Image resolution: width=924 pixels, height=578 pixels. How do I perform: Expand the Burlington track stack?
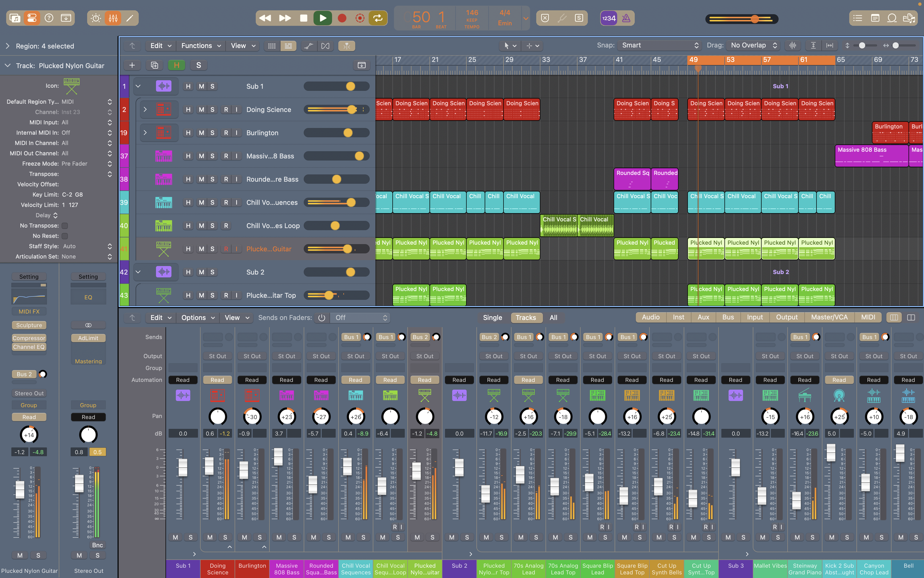[x=145, y=133]
